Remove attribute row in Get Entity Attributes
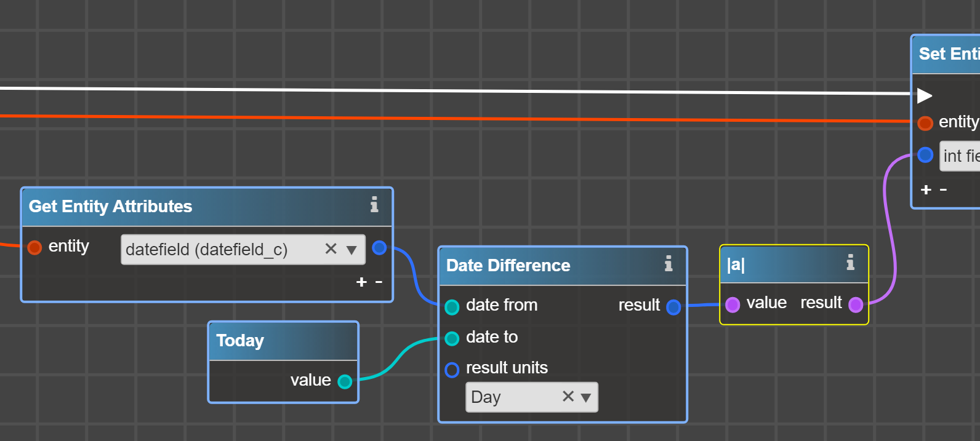The image size is (980, 441). pos(379,282)
